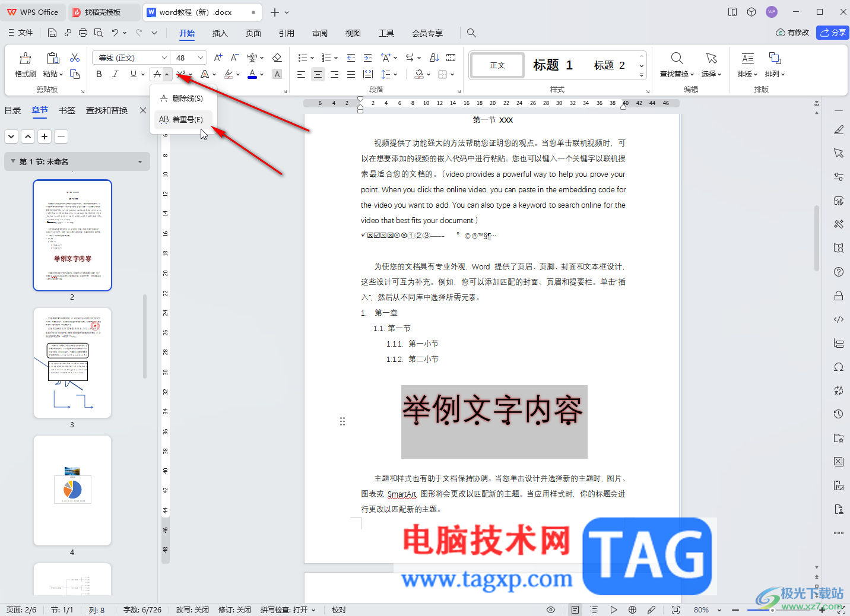Click the Sort (A-Z) icon

point(434,58)
